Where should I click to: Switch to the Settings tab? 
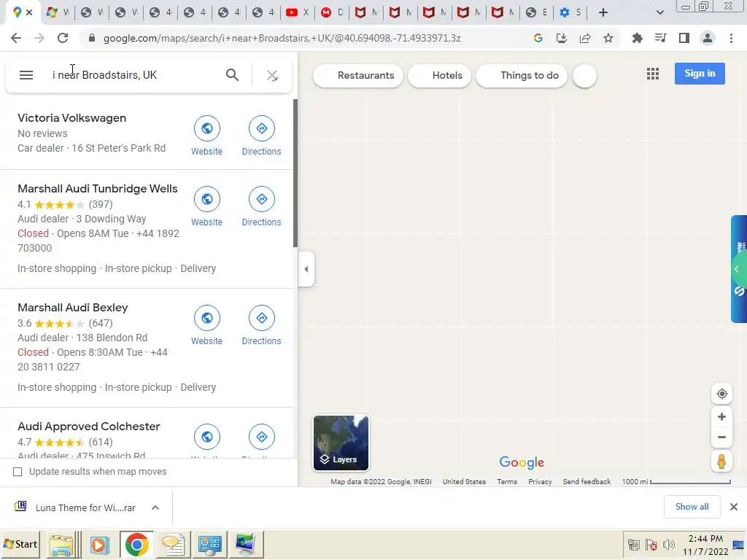570,12
